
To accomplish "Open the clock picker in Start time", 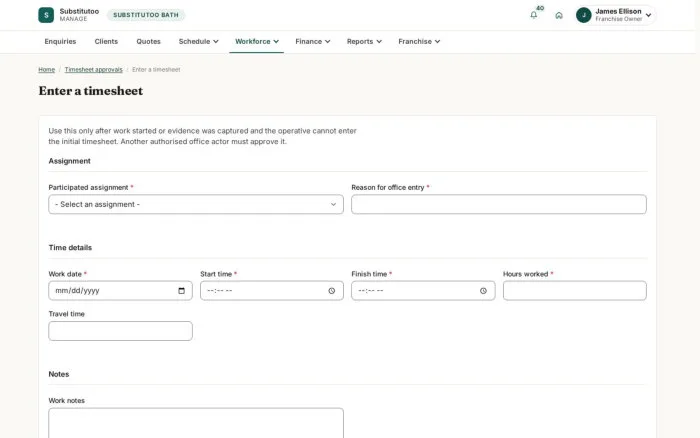I will point(332,291).
